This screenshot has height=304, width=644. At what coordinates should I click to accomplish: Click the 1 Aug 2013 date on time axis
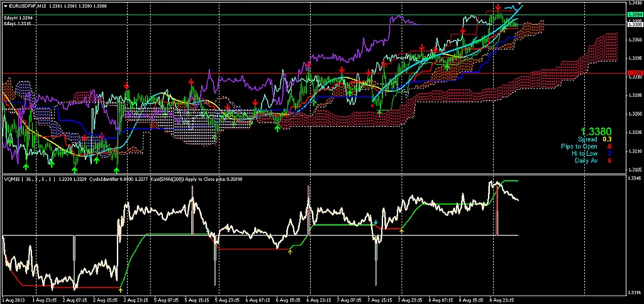pos(14,300)
